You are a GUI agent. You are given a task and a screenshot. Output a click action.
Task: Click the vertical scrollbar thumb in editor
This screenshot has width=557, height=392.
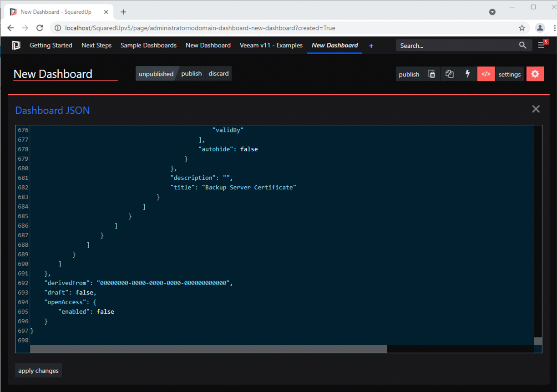pyautogui.click(x=538, y=341)
